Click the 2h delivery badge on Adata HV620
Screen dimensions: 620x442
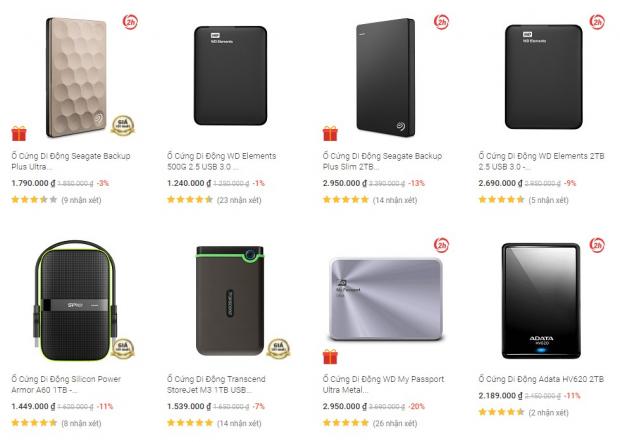pos(597,244)
